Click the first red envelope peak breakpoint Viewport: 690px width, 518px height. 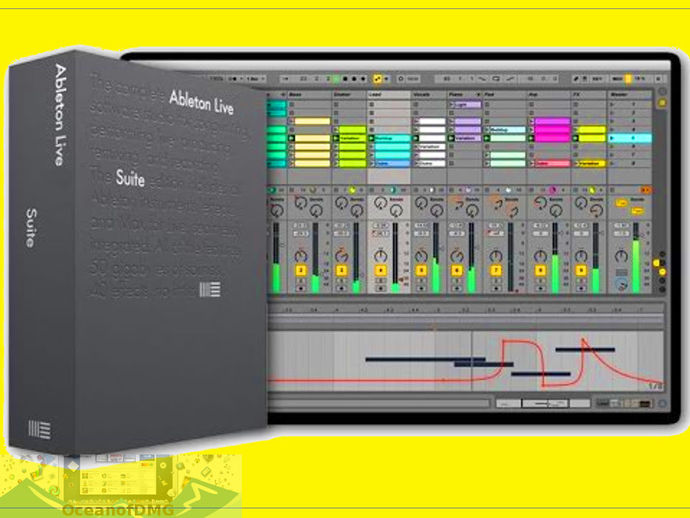(x=504, y=341)
